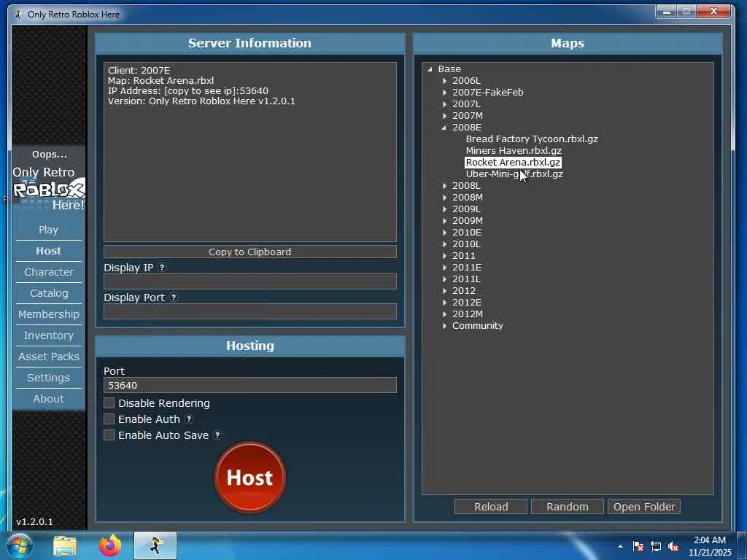Expand the 2012E map folder
Image resolution: width=747 pixels, height=560 pixels.
click(444, 303)
